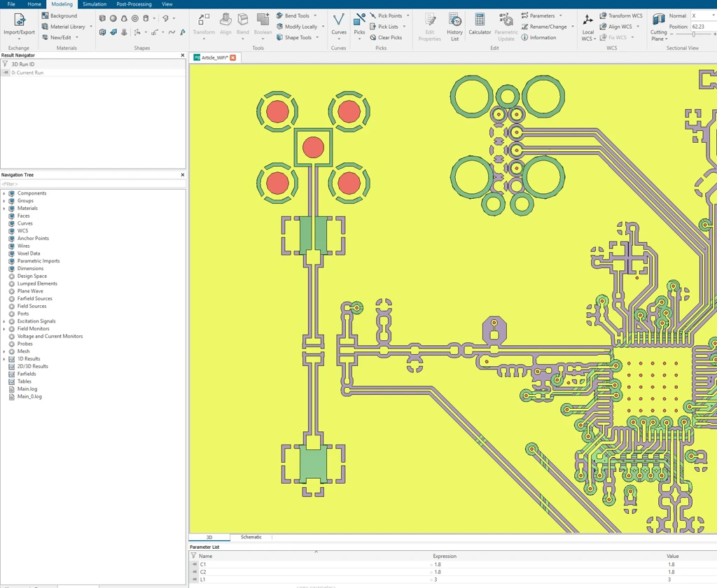Click the Name column header

pyautogui.click(x=205, y=556)
